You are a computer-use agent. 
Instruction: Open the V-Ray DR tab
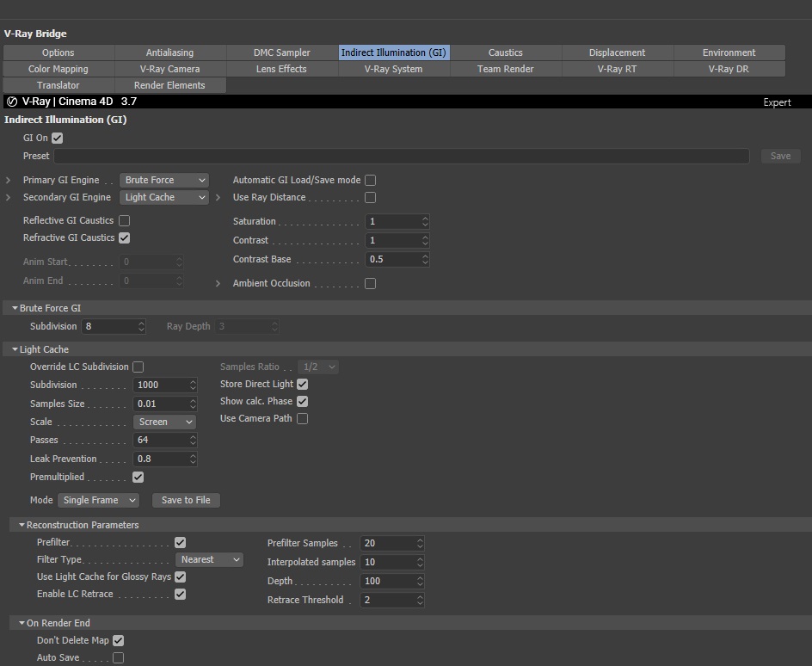729,69
